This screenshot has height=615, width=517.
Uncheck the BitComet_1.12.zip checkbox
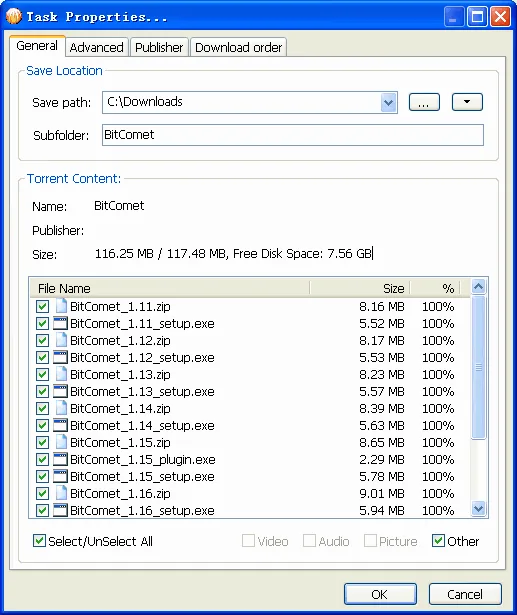(42, 340)
